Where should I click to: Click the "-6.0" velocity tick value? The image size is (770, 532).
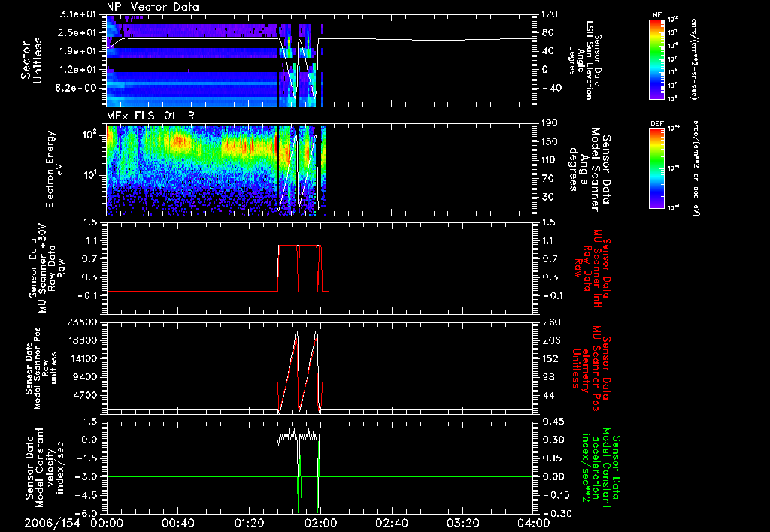tap(87, 513)
